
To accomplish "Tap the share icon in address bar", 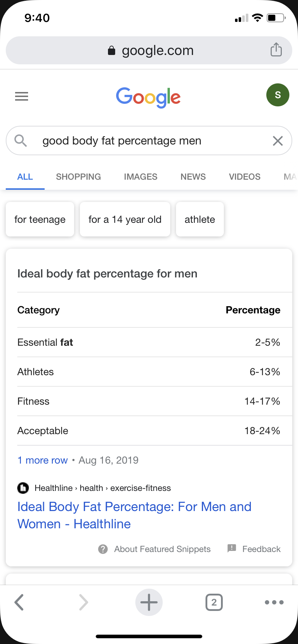I will pyautogui.click(x=276, y=50).
